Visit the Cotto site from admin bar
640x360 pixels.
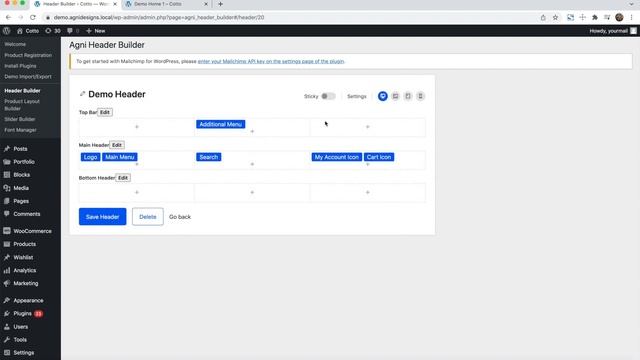point(28,31)
